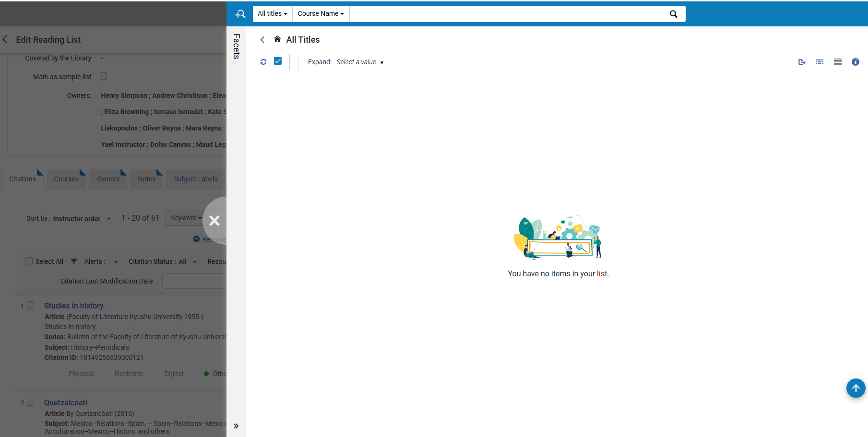Switch to the Courses tab
The image size is (868, 437).
(x=66, y=179)
